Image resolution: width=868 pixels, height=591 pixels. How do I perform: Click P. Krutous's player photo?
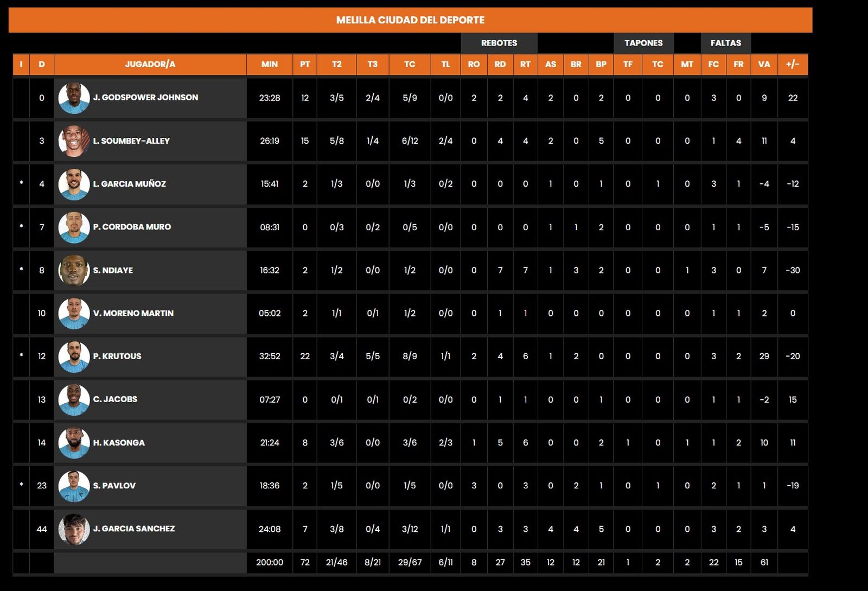[x=74, y=357]
